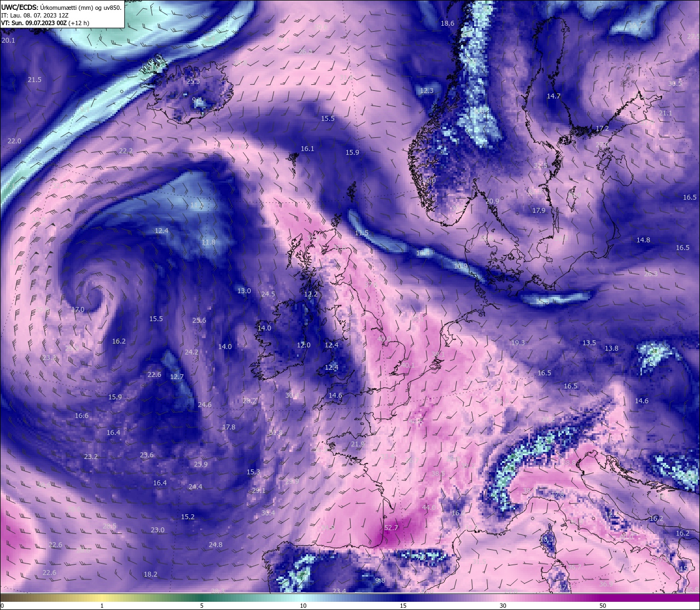Click the 10 label on the colour scale
The image size is (700, 610).
303,606
